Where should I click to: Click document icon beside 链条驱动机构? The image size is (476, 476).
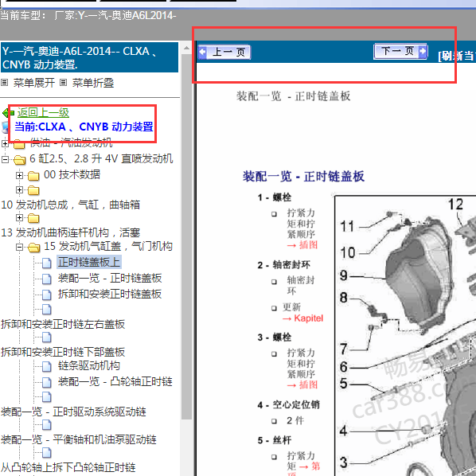(46, 366)
